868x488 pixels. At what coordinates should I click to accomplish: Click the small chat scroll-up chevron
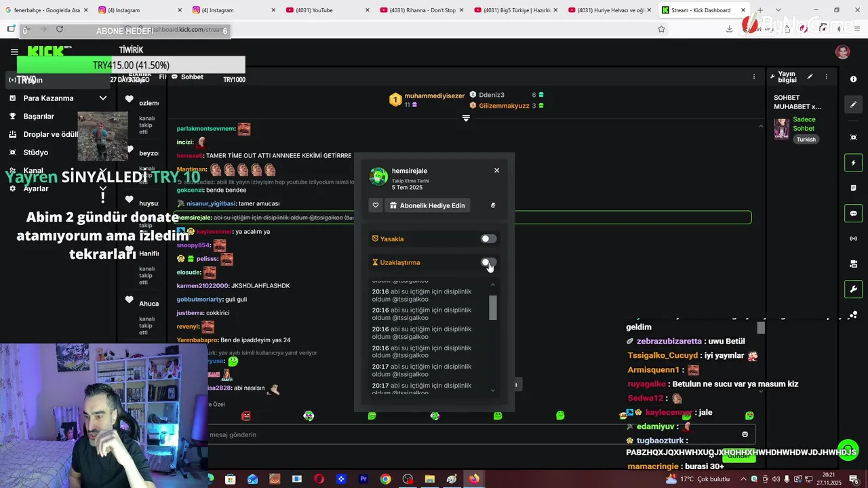coord(760,126)
